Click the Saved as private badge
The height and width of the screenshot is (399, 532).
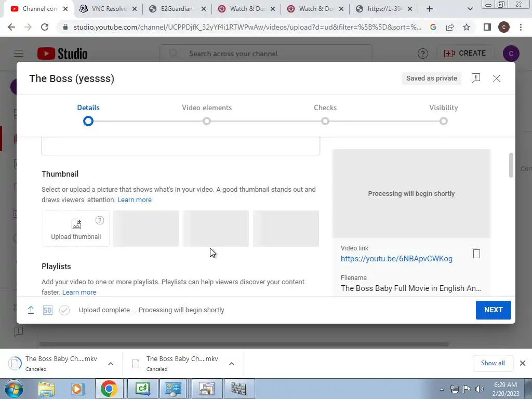pos(432,78)
